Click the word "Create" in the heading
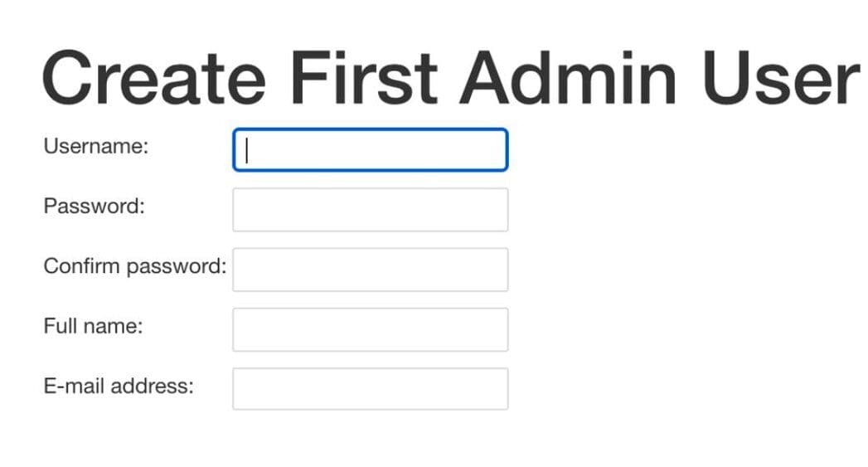Screen dimensions: 868x467 (153, 77)
